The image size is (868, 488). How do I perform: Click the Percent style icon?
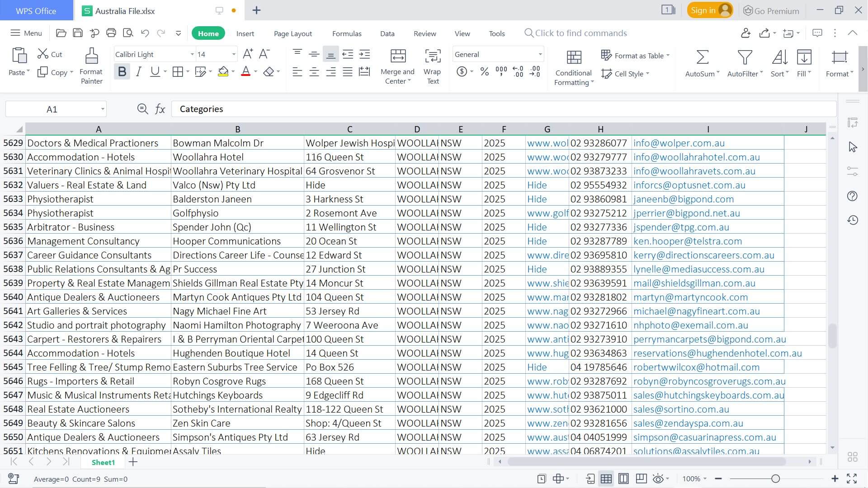(x=484, y=71)
